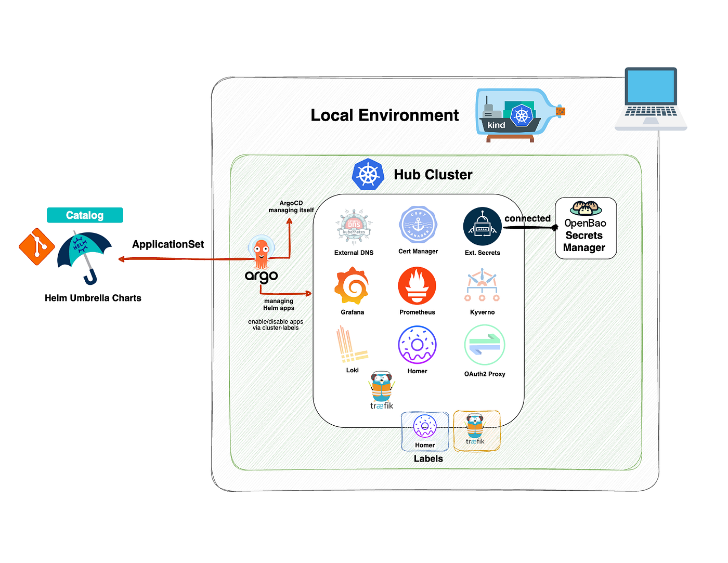
Task: Click the Helm Umbrella Charts caption
Action: click(x=93, y=298)
